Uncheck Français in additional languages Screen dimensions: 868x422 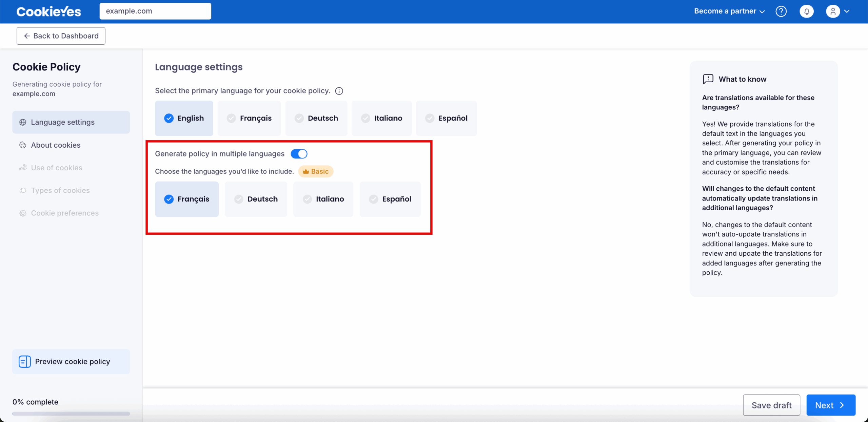point(187,199)
